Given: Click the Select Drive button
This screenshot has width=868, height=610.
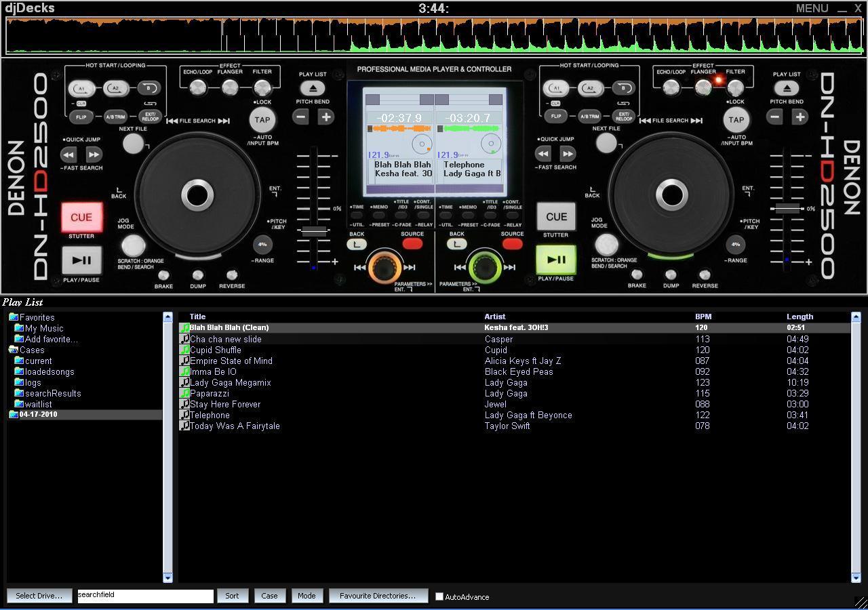Looking at the screenshot, I should [x=39, y=596].
